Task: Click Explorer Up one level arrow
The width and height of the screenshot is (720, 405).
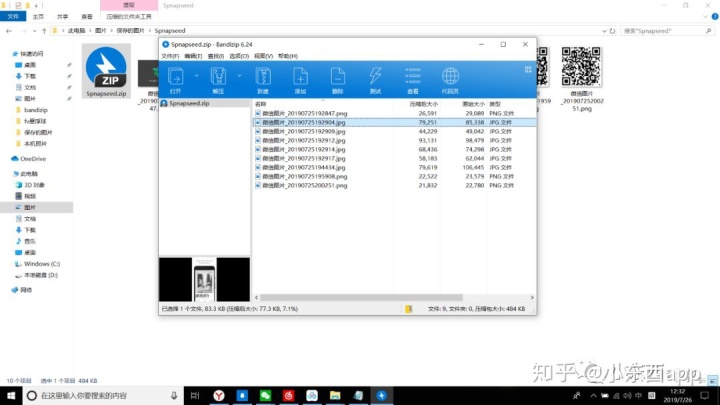Action: coord(44,31)
